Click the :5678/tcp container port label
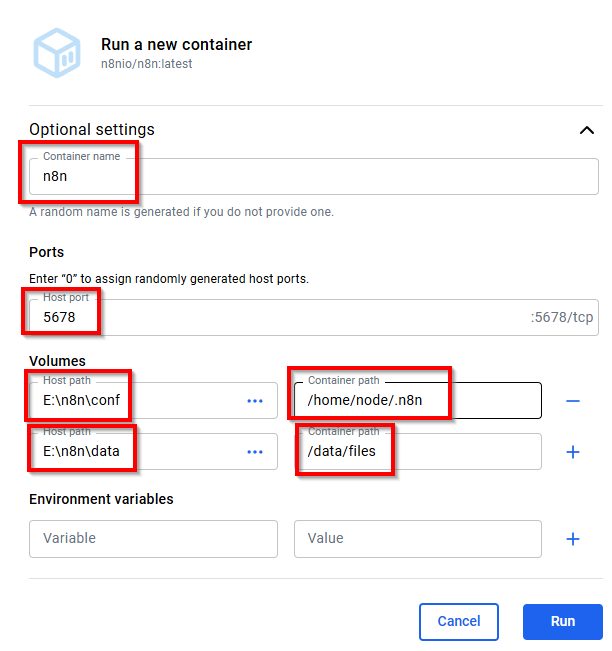 pos(563,318)
